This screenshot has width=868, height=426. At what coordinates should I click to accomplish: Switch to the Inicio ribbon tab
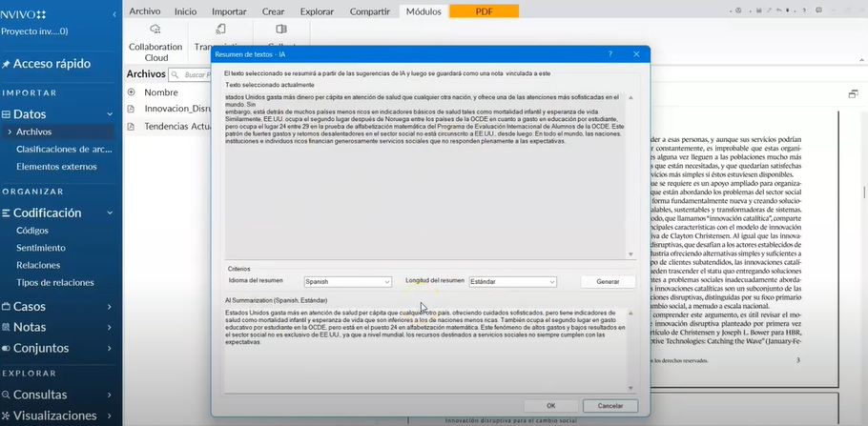click(185, 11)
